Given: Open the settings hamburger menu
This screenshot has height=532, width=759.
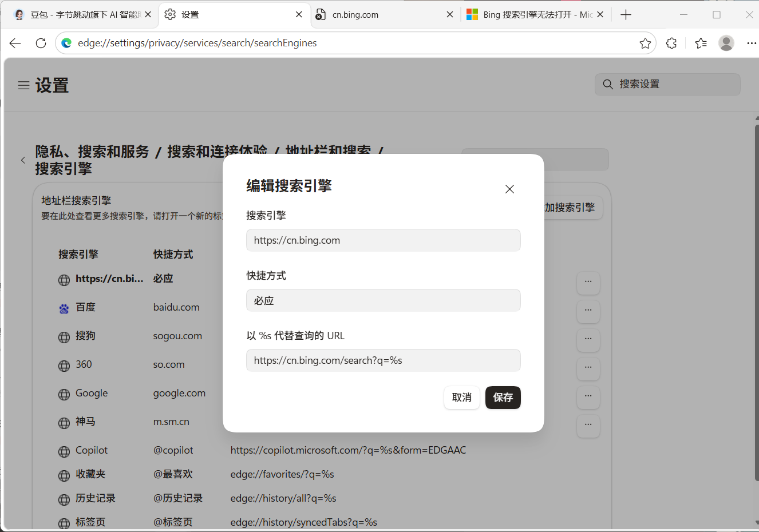Looking at the screenshot, I should 23,85.
